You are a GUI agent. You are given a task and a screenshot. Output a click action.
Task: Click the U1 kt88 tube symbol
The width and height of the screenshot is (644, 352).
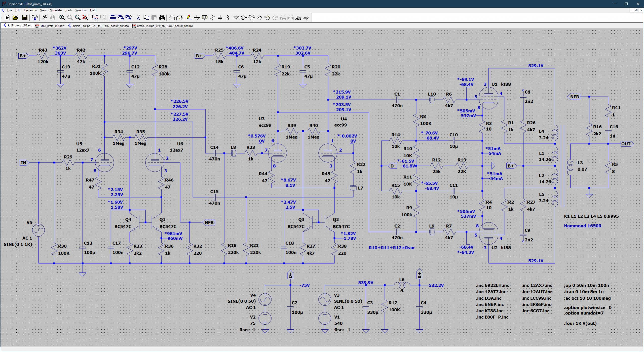(x=488, y=98)
